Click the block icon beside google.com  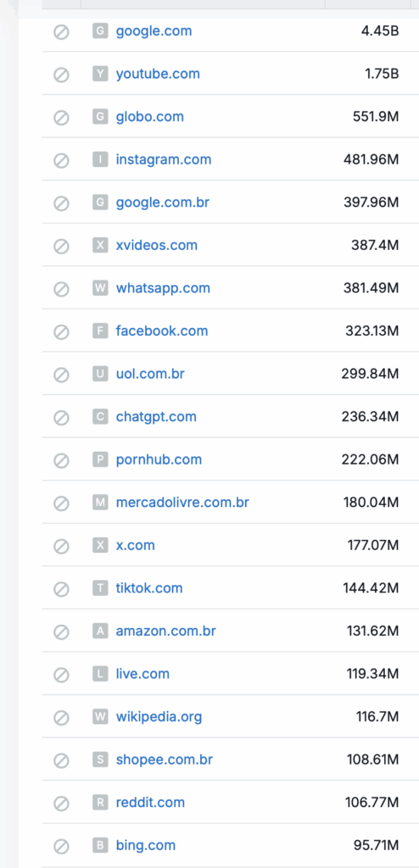click(61, 32)
